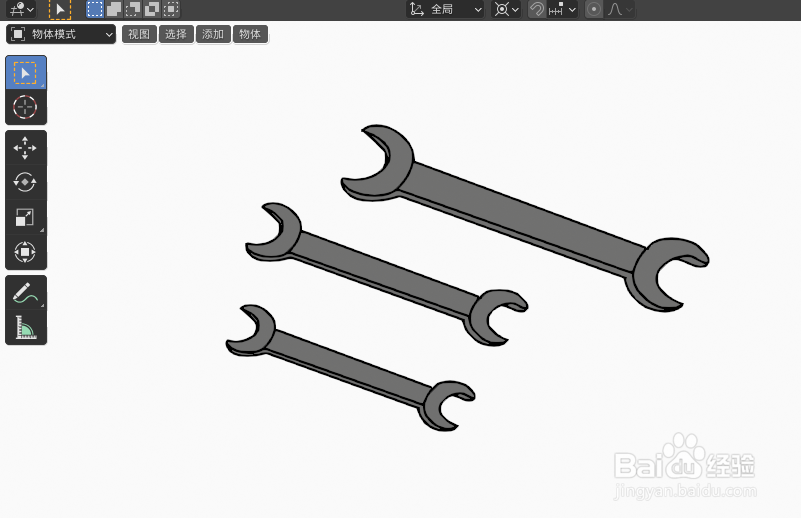This screenshot has height=518, width=801.
Task: Toggle proportional editing
Action: click(x=594, y=9)
